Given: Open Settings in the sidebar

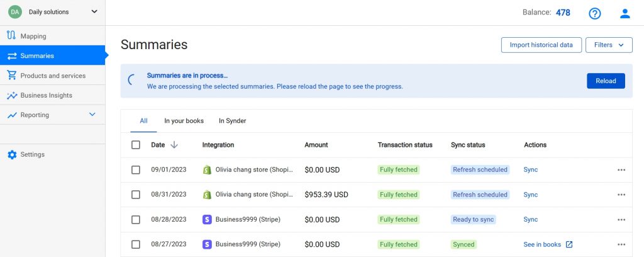Looking at the screenshot, I should pos(53,154).
